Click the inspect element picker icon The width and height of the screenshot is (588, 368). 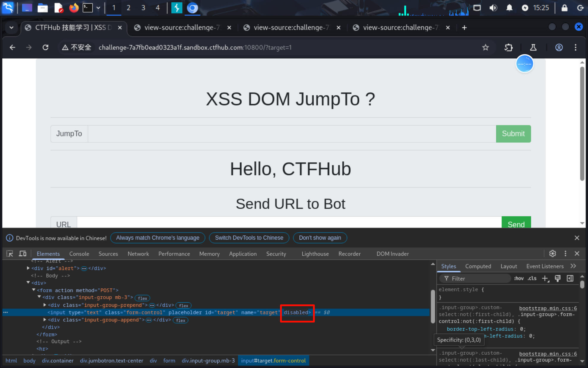point(10,254)
